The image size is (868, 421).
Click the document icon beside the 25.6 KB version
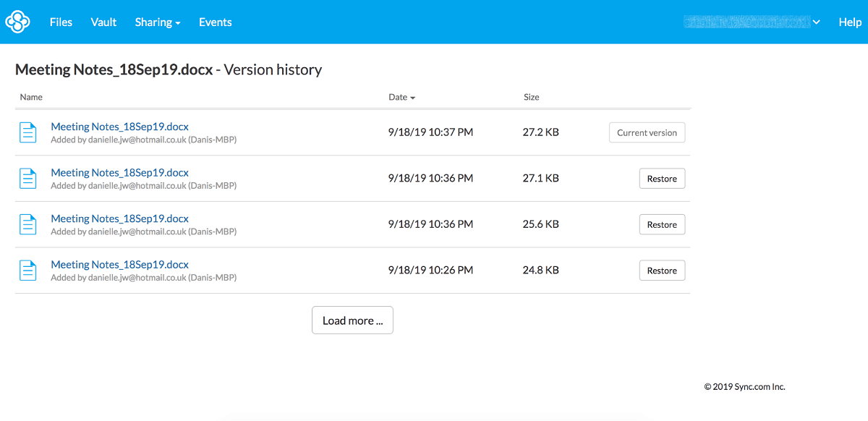pos(27,224)
